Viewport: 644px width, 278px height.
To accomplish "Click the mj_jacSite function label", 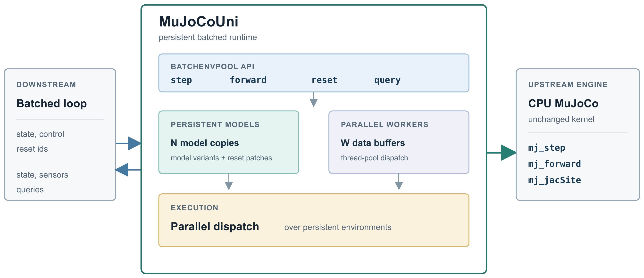I will (x=554, y=180).
